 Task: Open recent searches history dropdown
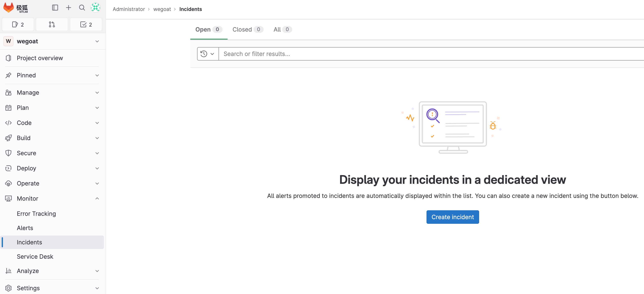tap(208, 54)
